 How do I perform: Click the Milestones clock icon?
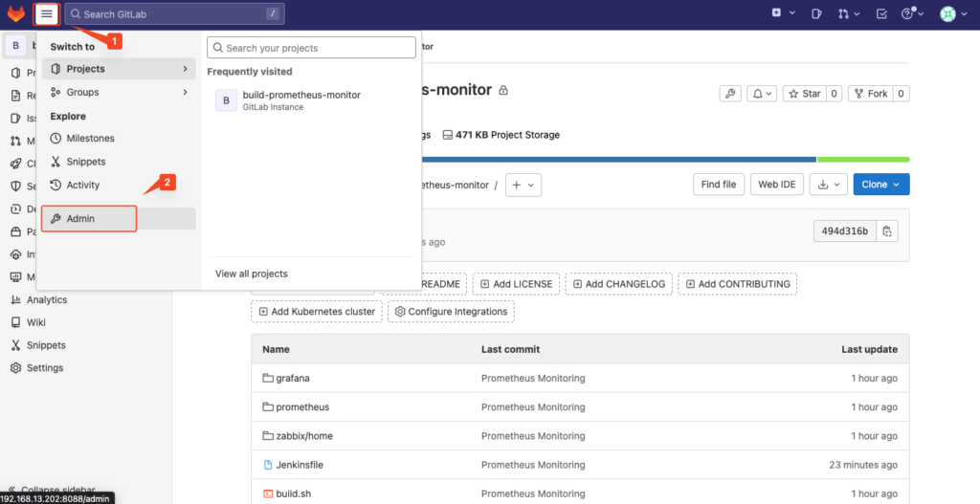point(55,138)
